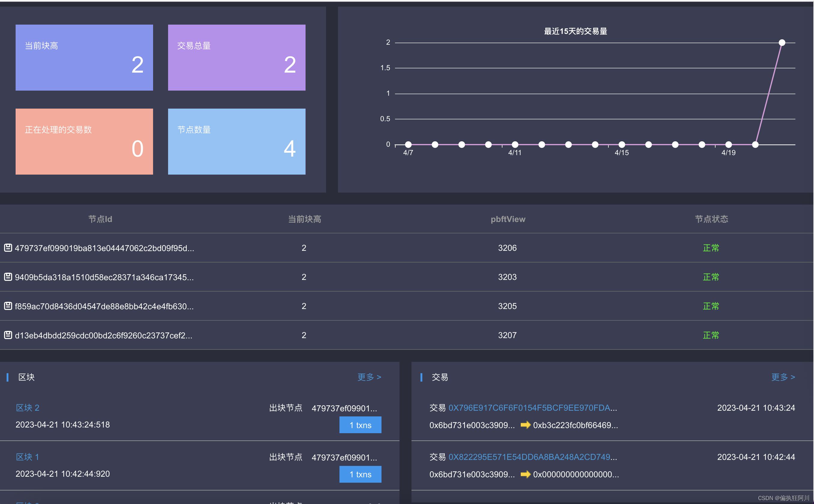The height and width of the screenshot is (504, 814).
Task: Click sender 0x6bd731e003c3909... in 10:43:24 transaction
Action: (x=472, y=425)
